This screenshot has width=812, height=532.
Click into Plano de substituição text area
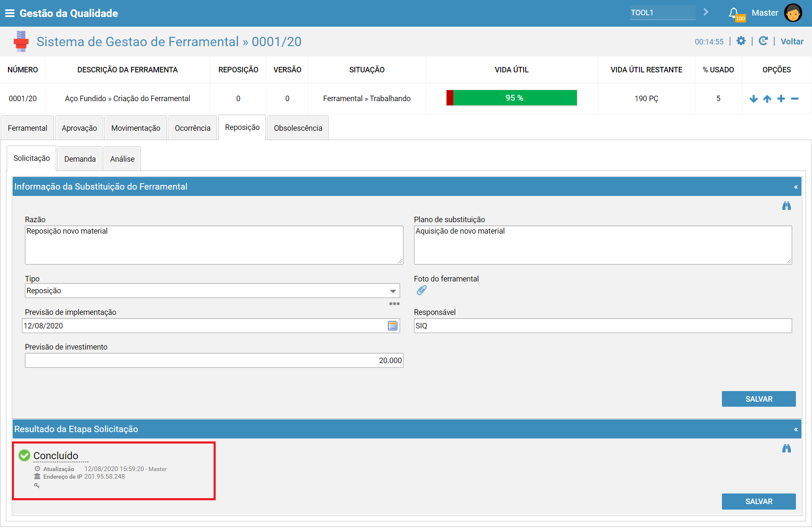603,245
